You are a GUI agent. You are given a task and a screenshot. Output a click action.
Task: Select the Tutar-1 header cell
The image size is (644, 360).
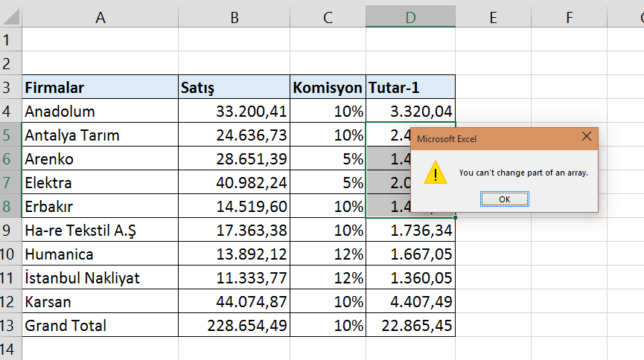pyautogui.click(x=410, y=88)
